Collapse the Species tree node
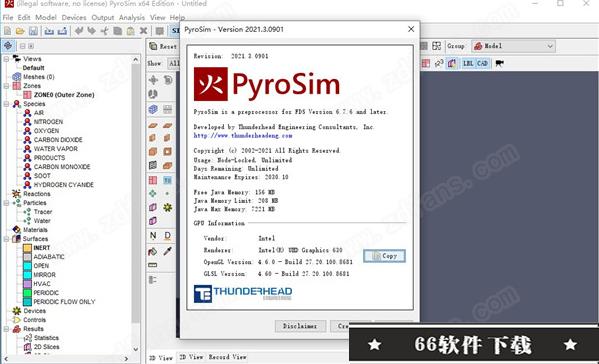Viewport: 599px width, 364px height. point(6,104)
